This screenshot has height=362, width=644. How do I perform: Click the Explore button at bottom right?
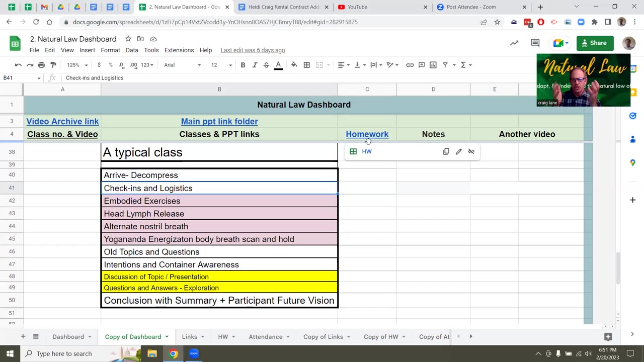[608, 337]
